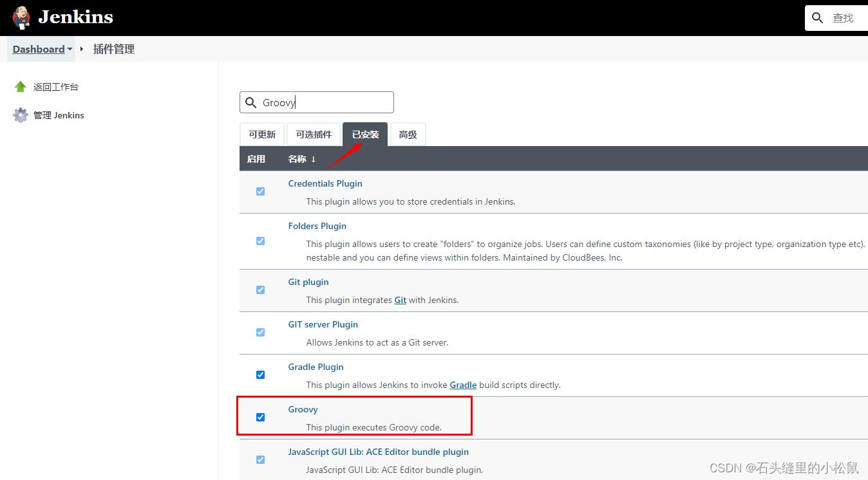The width and height of the screenshot is (868, 480).
Task: Open the Folders Plugin link
Action: pos(317,226)
